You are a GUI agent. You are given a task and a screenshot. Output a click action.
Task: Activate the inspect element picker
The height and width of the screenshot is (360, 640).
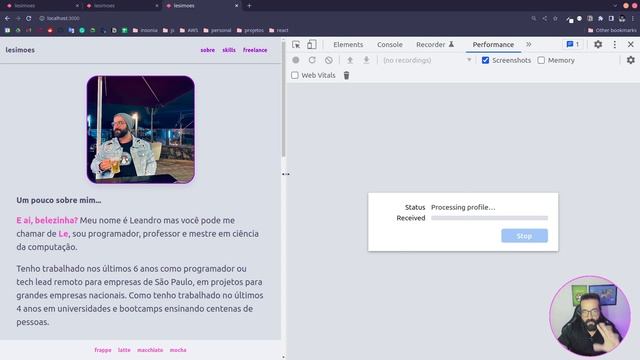(x=296, y=44)
